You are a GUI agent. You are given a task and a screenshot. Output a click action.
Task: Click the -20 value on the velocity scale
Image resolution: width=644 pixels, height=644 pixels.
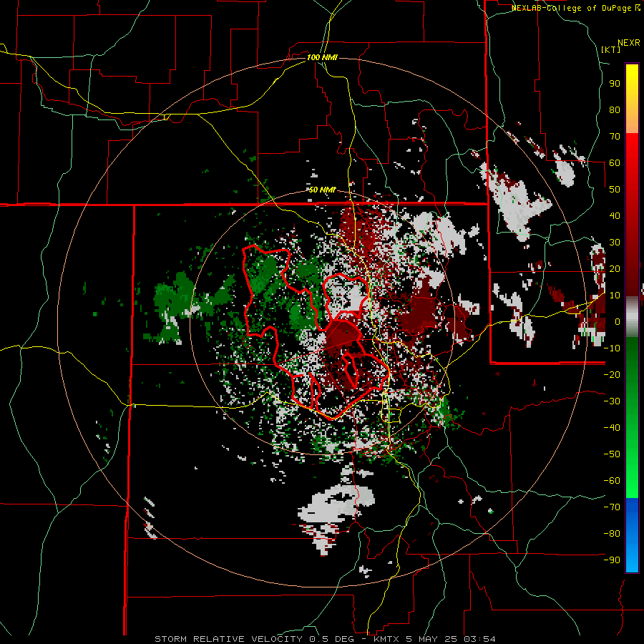pos(613,374)
